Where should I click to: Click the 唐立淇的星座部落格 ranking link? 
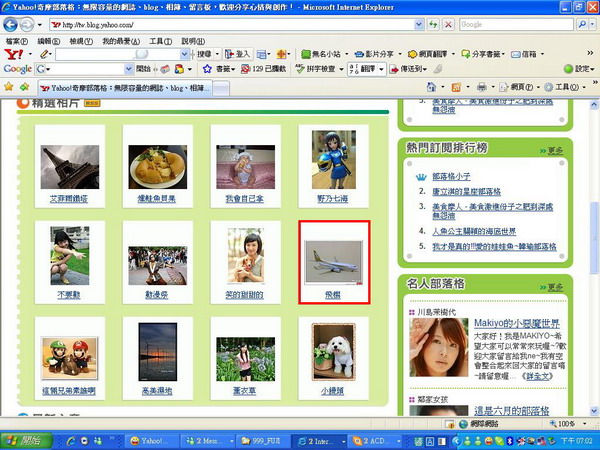pyautogui.click(x=466, y=191)
